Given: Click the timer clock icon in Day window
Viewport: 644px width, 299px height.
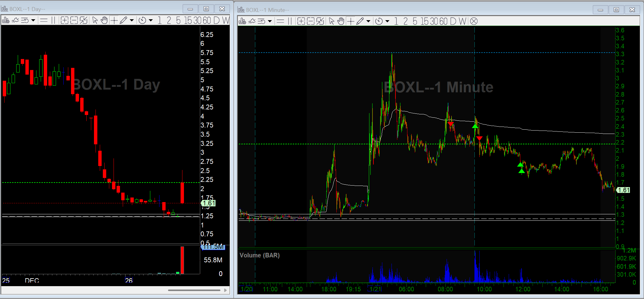Looking at the screenshot, I should (x=142, y=20).
